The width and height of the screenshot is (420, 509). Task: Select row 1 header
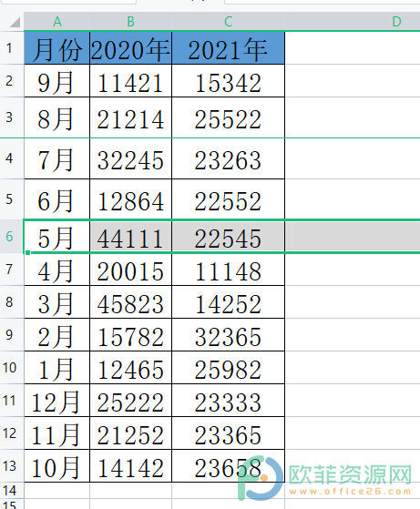pyautogui.click(x=12, y=48)
